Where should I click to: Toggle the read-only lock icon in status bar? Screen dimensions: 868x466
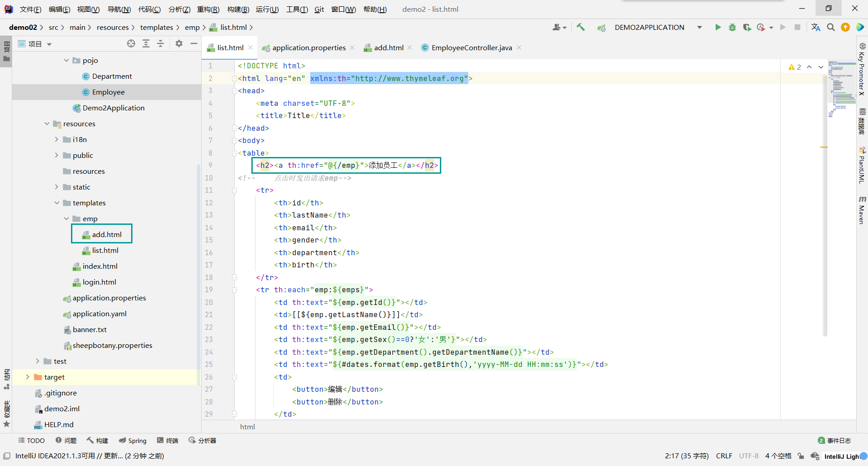tap(801, 456)
